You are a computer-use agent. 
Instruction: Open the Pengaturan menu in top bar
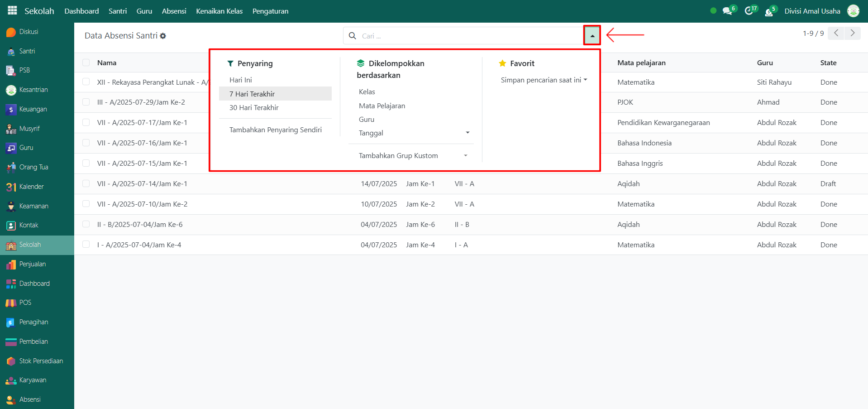point(270,11)
